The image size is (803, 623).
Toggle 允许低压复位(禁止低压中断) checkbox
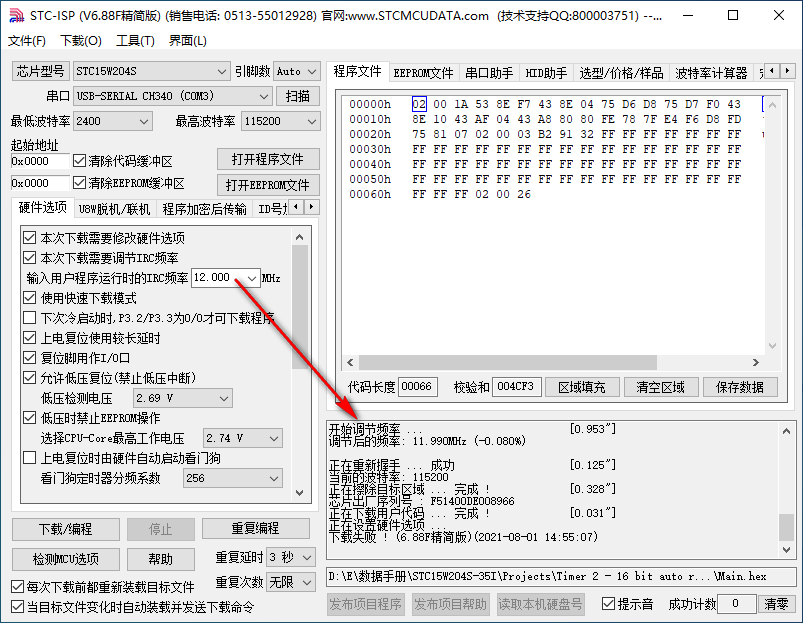click(30, 378)
